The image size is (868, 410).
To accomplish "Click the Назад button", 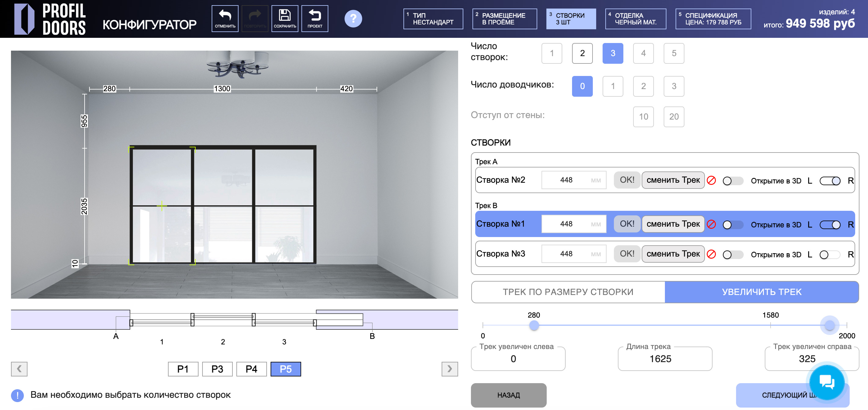I will pyautogui.click(x=509, y=395).
